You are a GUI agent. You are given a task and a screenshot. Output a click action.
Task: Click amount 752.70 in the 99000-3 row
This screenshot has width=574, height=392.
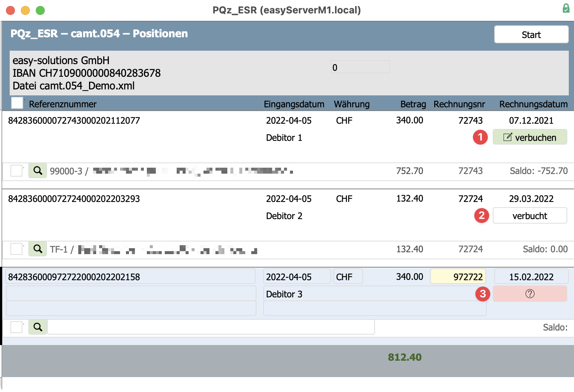pos(409,171)
